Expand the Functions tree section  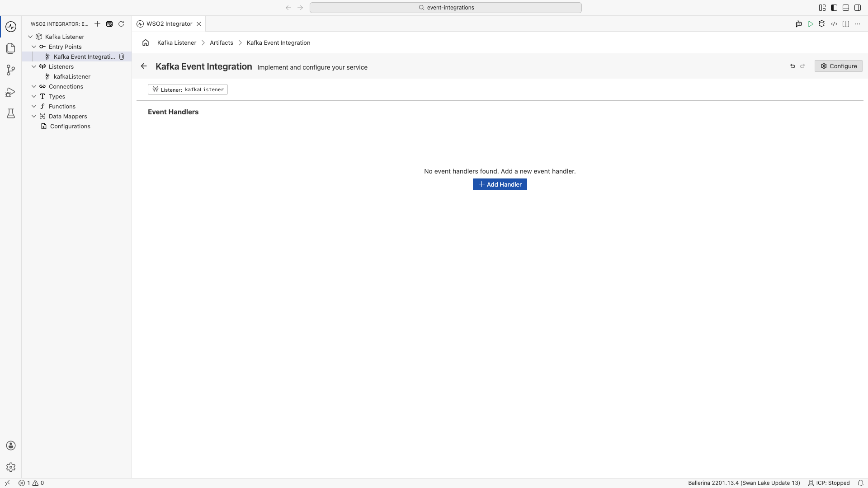(34, 106)
